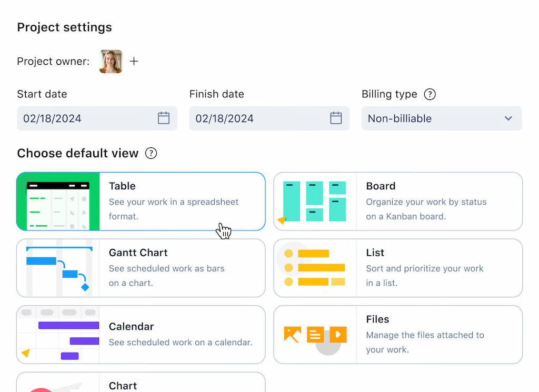This screenshot has height=392, width=539.
Task: Click the Start date input field
Action: (84, 118)
